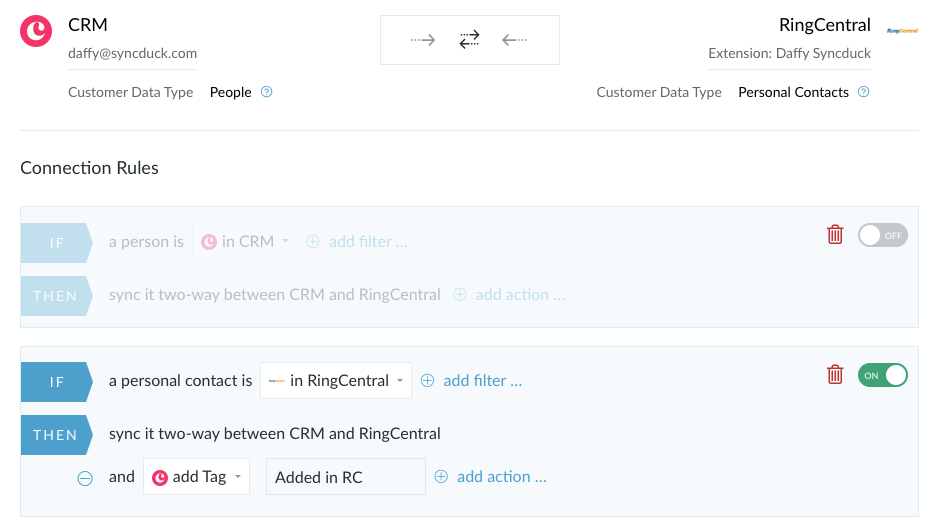
Task: Click IF label of first rule
Action: tap(57, 243)
